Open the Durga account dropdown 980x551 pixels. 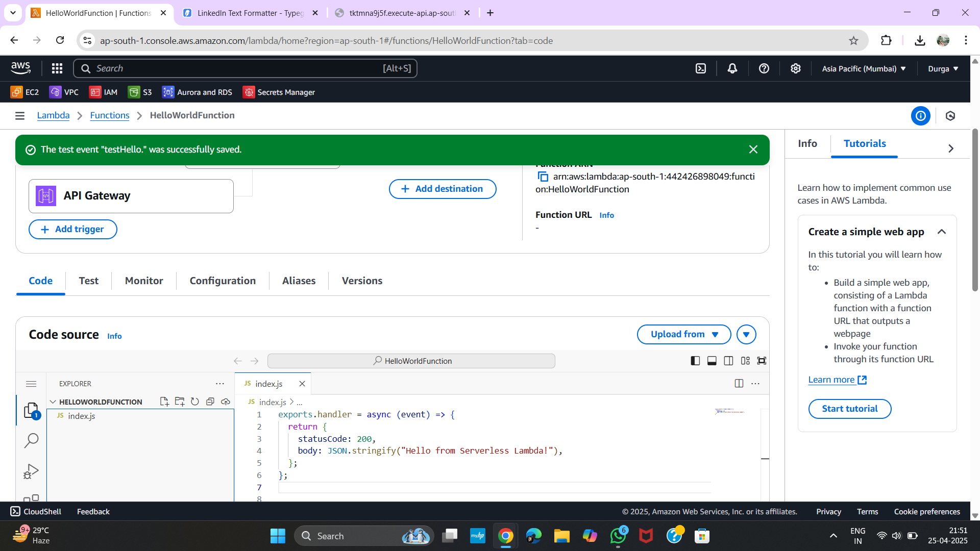(x=943, y=68)
